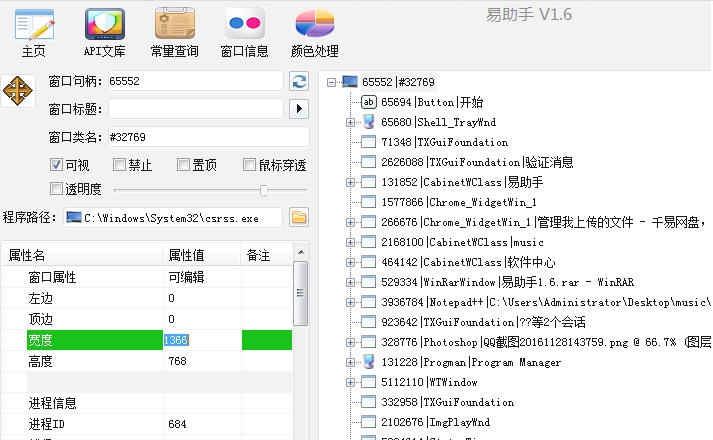Select tree row 2102676 ImgPlayWnd text

point(436,422)
